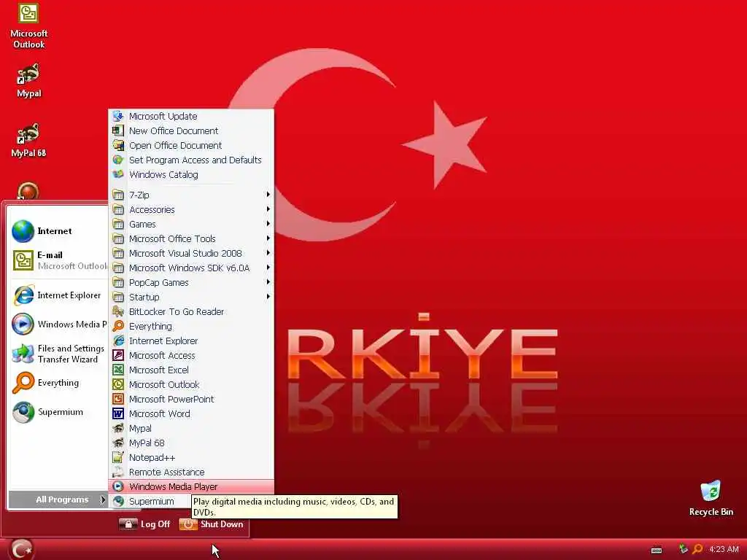Click the Microsoft Excel icon
The image size is (747, 560).
coord(118,370)
